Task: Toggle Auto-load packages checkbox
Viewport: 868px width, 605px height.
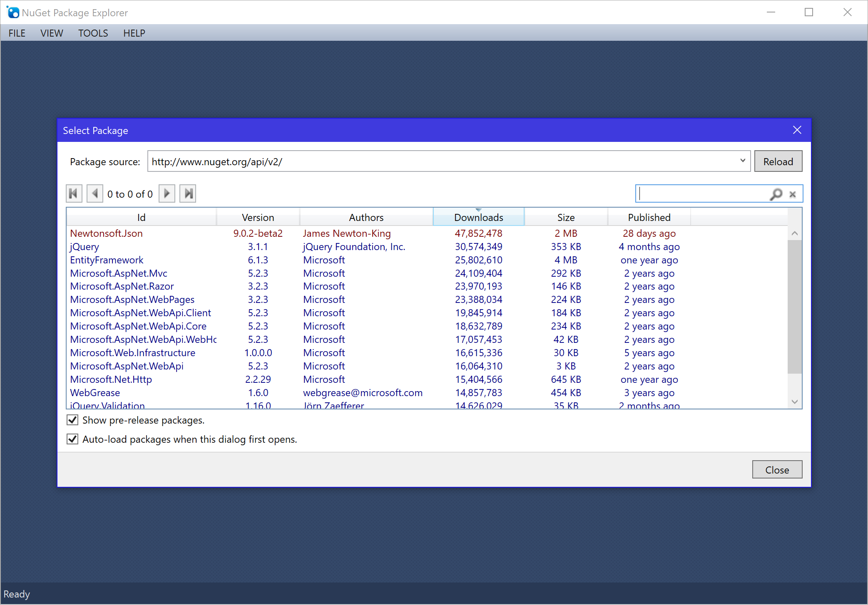Action: [72, 439]
